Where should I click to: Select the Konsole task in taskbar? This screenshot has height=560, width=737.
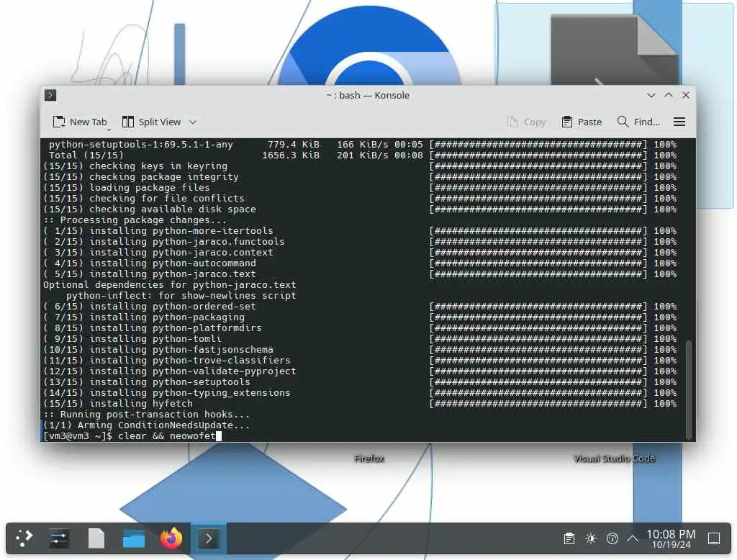pos(209,538)
